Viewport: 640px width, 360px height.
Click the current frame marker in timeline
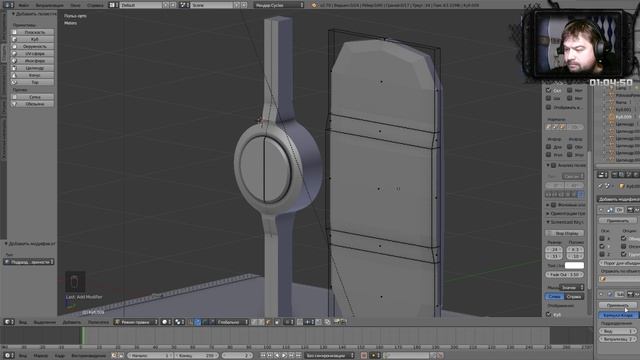83,336
